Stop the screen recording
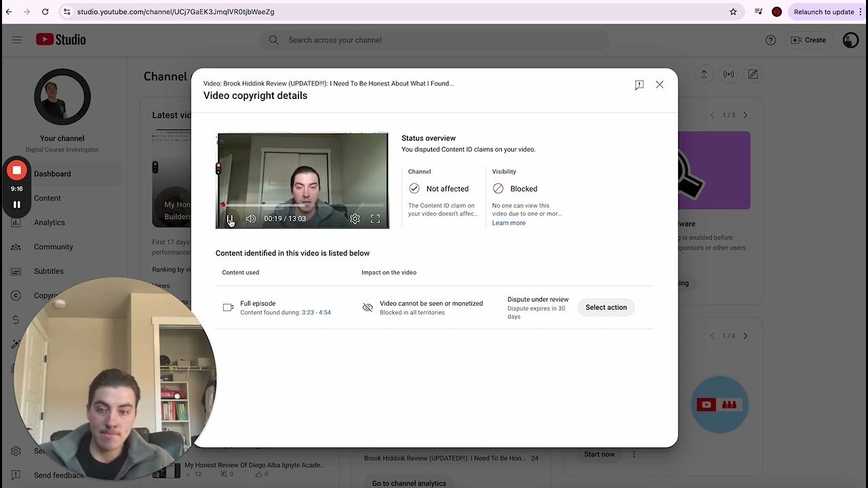868x488 pixels. pos(17,170)
